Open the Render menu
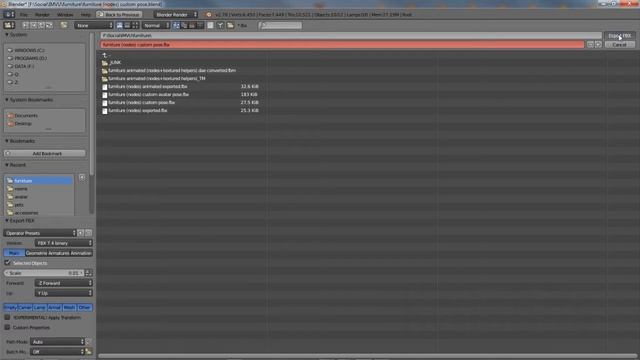Viewport: 640px width, 360px height. tap(42, 14)
